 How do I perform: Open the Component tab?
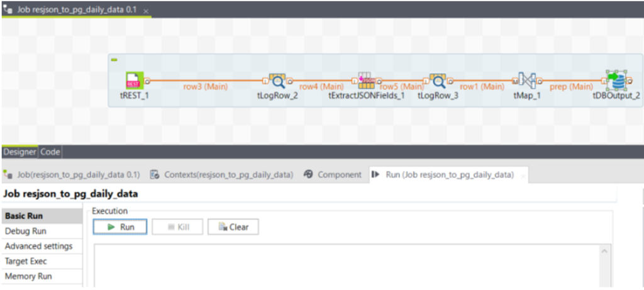tap(333, 174)
